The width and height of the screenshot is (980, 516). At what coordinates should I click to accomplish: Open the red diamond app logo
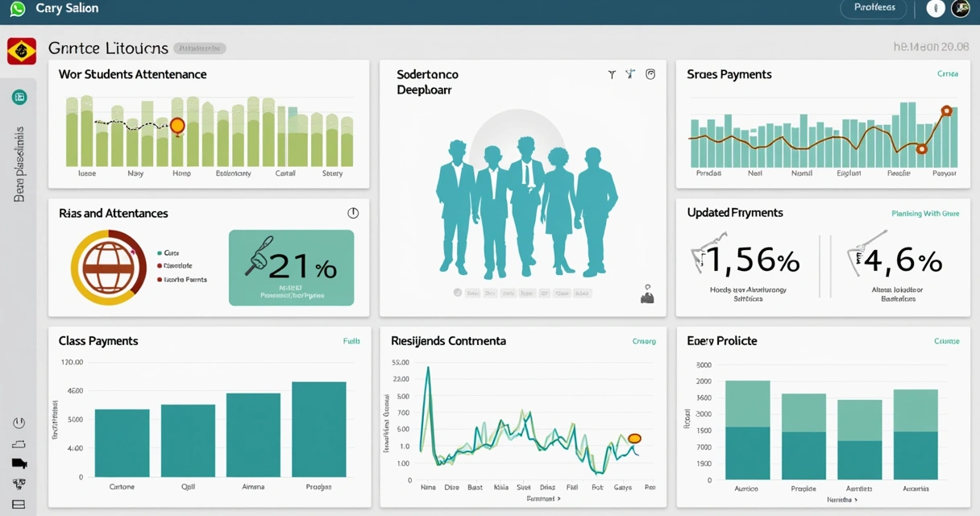21,51
